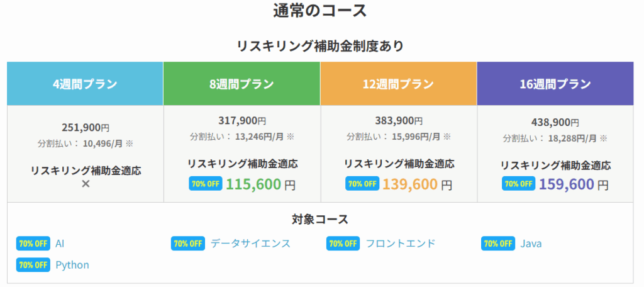Click the 70% OFF badge beside データサイエンス
The image size is (644, 287).
coord(187,244)
